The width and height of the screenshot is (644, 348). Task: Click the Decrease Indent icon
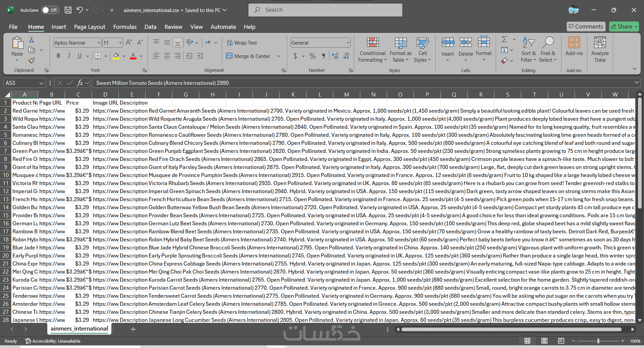(190, 56)
